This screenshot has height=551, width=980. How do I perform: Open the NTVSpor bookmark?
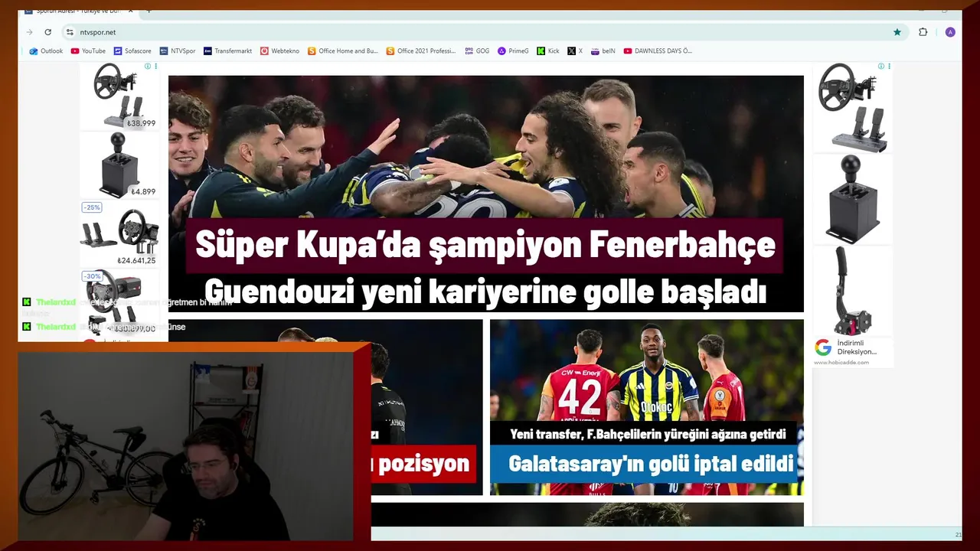tap(178, 51)
